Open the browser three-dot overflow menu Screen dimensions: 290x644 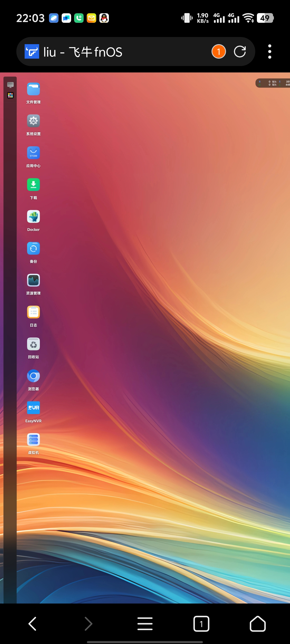pyautogui.click(x=270, y=52)
